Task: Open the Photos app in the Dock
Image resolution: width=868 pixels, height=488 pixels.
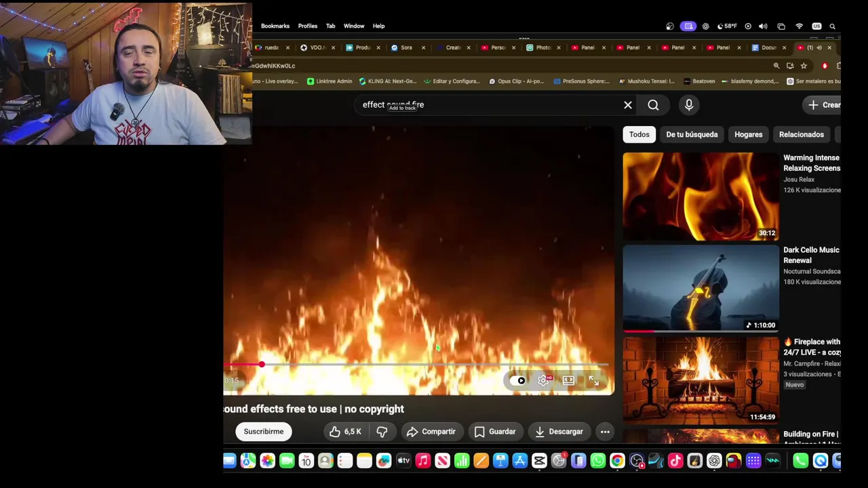Action: pos(267,462)
